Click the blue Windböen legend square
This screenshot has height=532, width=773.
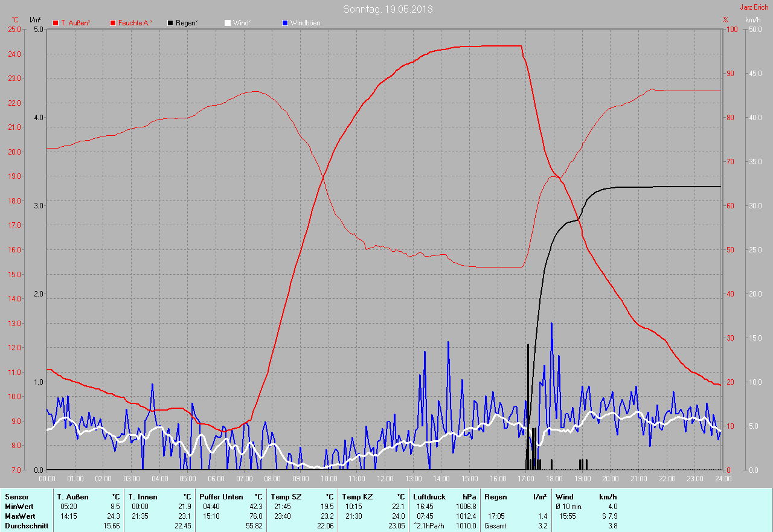(x=285, y=23)
